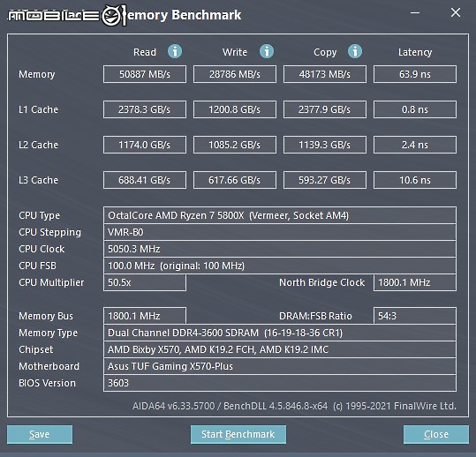Close the window with the X icon
Image resolution: width=476 pixels, height=457 pixels.
(456, 12)
